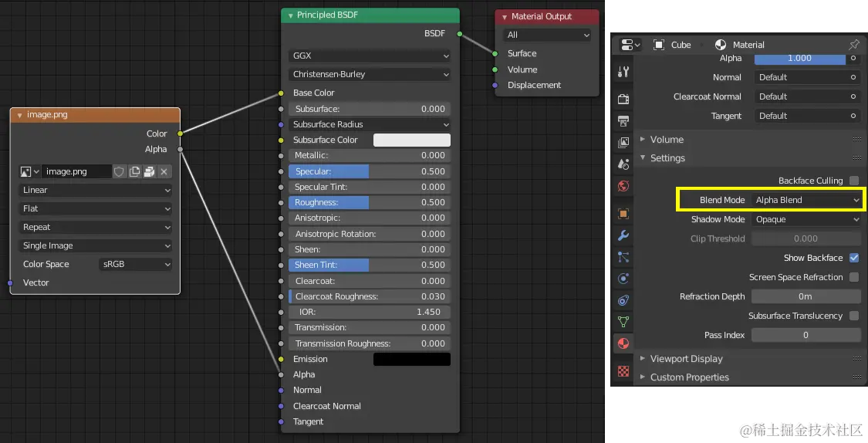Image resolution: width=868 pixels, height=443 pixels.
Task: Click the Emission black color swatch
Action: (x=412, y=360)
